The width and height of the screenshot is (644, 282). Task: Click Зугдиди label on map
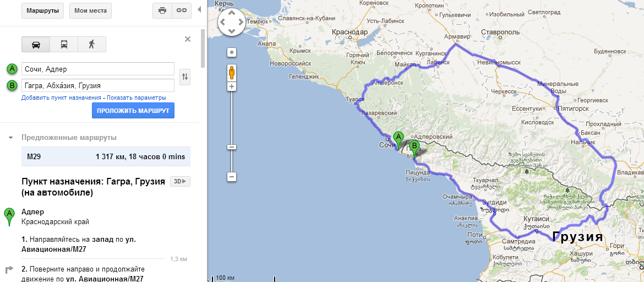[494, 203]
